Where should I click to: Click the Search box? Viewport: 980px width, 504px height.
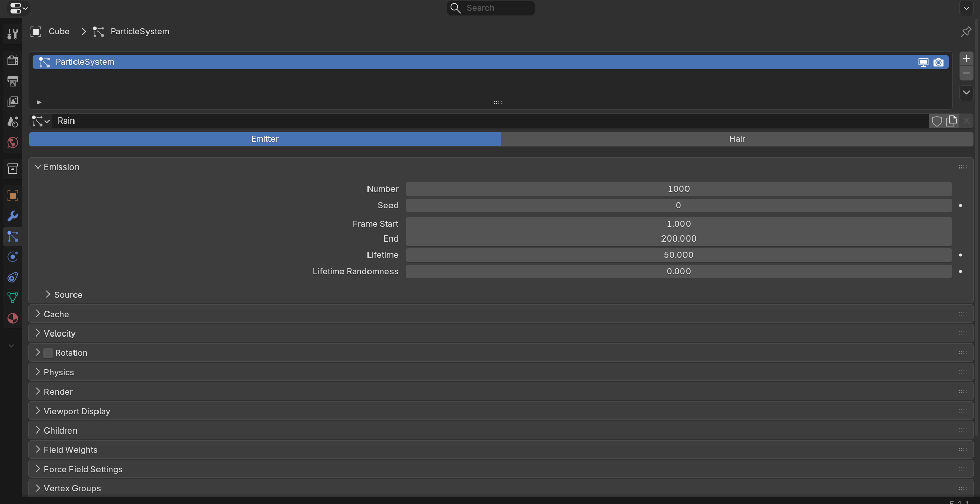[x=491, y=8]
